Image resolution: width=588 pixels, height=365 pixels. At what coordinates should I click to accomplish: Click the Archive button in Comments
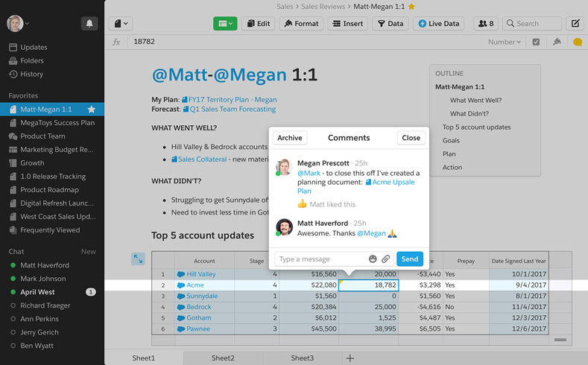[290, 138]
